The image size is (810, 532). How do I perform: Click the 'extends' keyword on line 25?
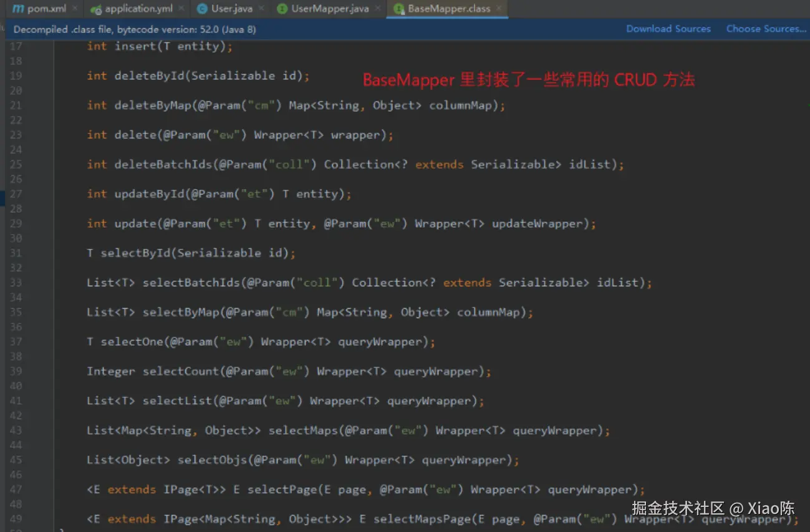point(440,164)
